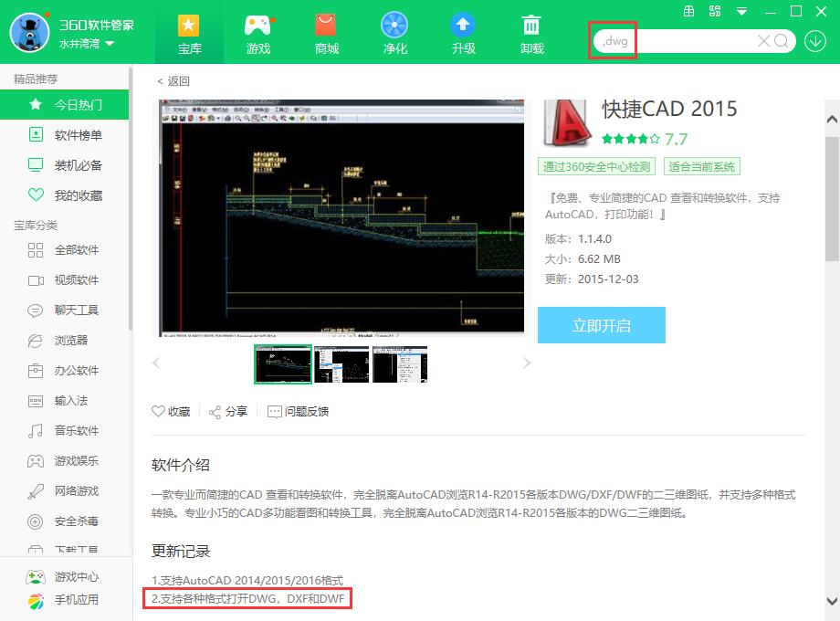Click update date 2015-12-03
Image resolution: width=840 pixels, height=621 pixels.
coord(608,279)
